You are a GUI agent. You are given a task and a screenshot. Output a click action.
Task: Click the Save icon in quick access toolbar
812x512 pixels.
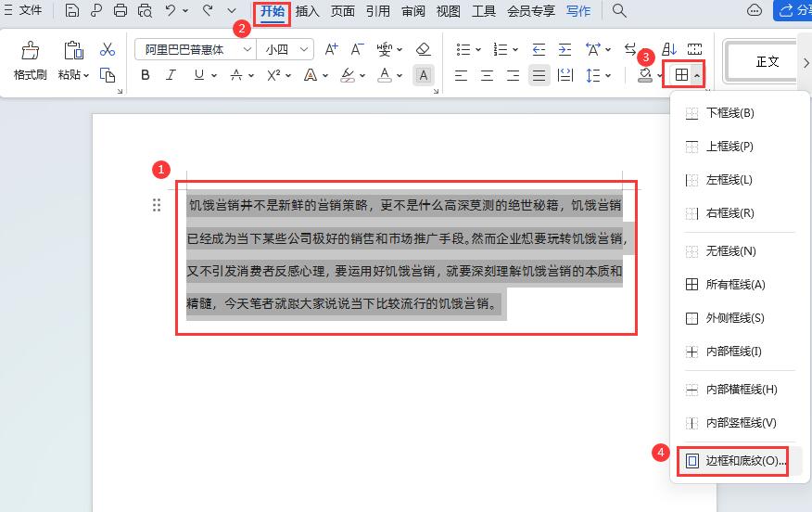pos(72,10)
